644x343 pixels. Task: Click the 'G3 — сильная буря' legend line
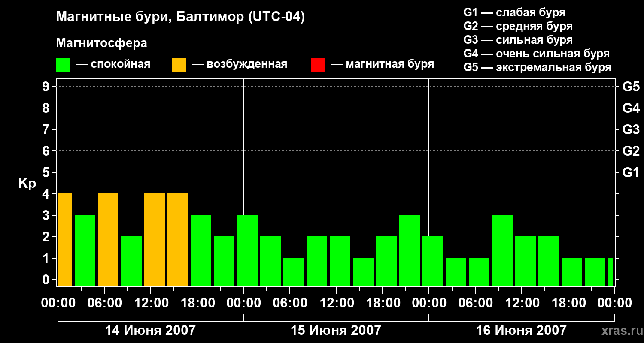coord(518,40)
